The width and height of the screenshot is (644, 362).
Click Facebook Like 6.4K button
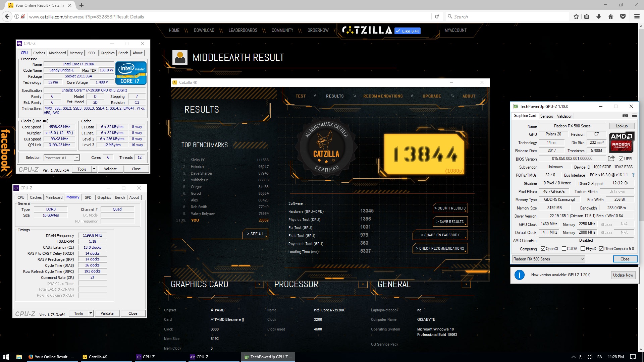(x=407, y=31)
